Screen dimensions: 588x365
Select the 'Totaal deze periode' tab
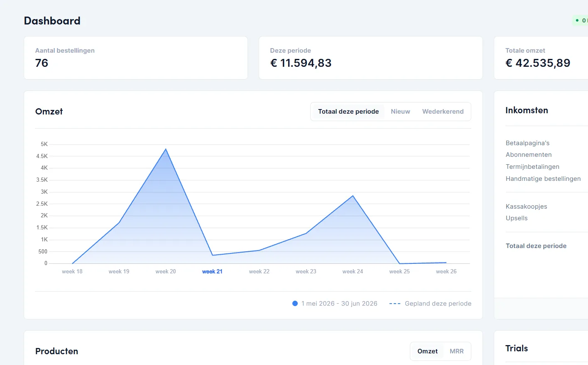click(348, 112)
